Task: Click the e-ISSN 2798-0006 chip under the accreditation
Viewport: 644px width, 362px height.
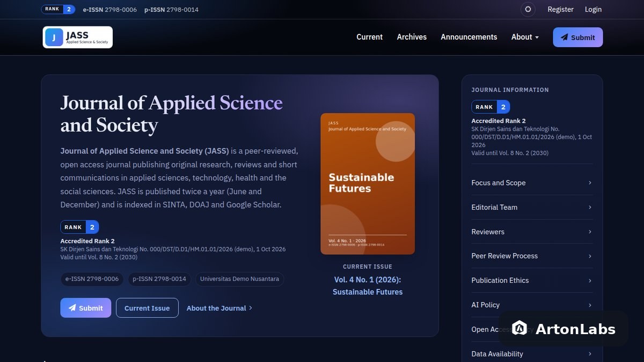Action: (x=92, y=279)
